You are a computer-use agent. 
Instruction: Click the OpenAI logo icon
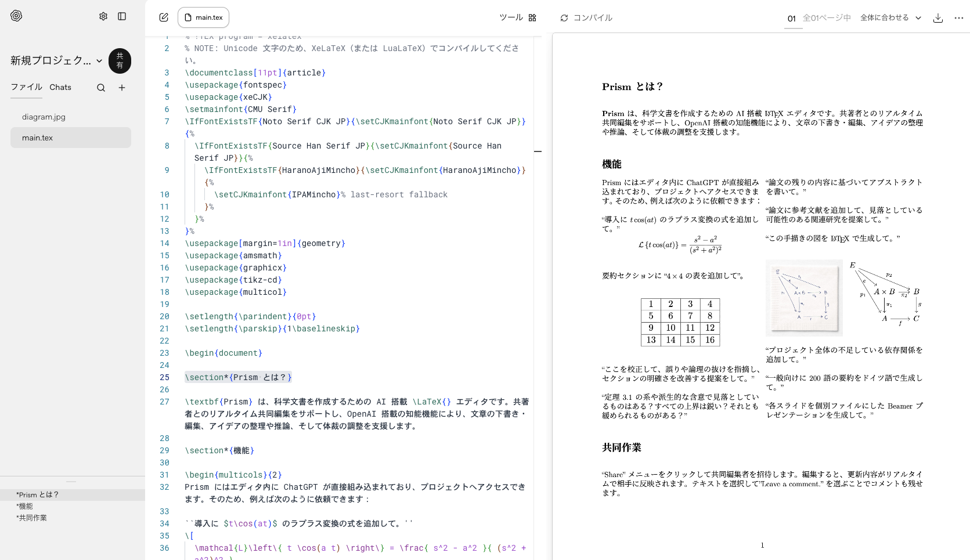(16, 16)
